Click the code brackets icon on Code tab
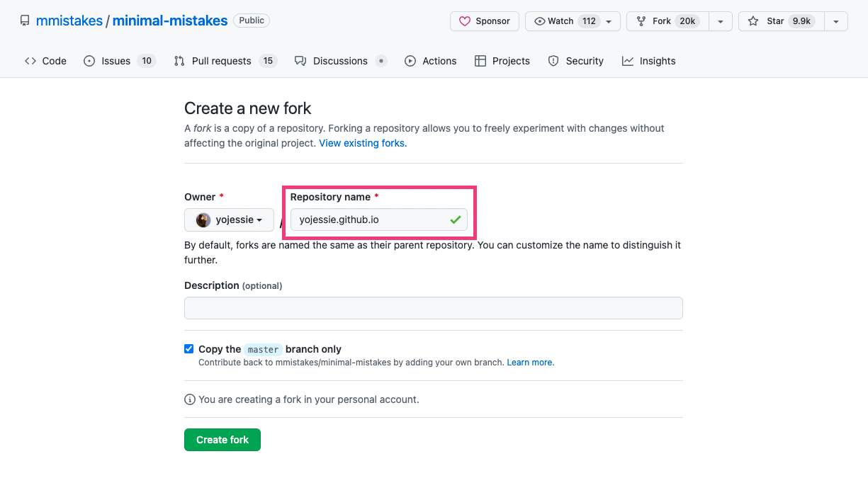This screenshot has width=868, height=478. 30,61
